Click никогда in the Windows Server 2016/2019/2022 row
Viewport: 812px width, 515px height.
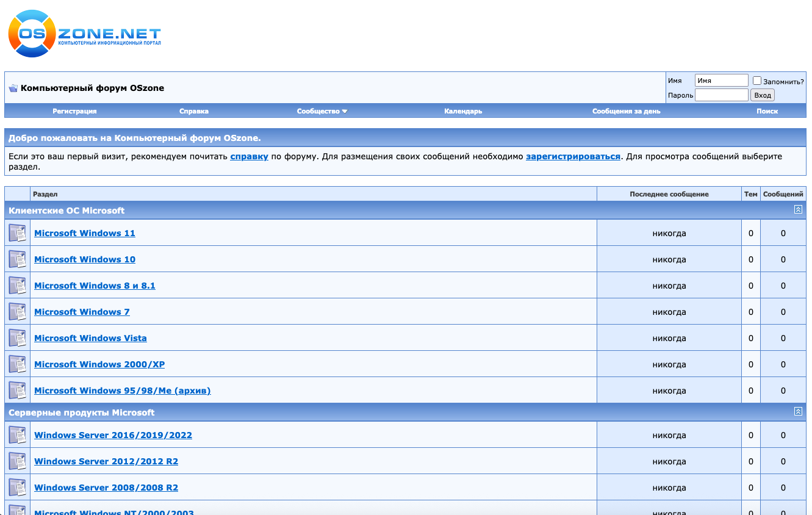pos(669,435)
